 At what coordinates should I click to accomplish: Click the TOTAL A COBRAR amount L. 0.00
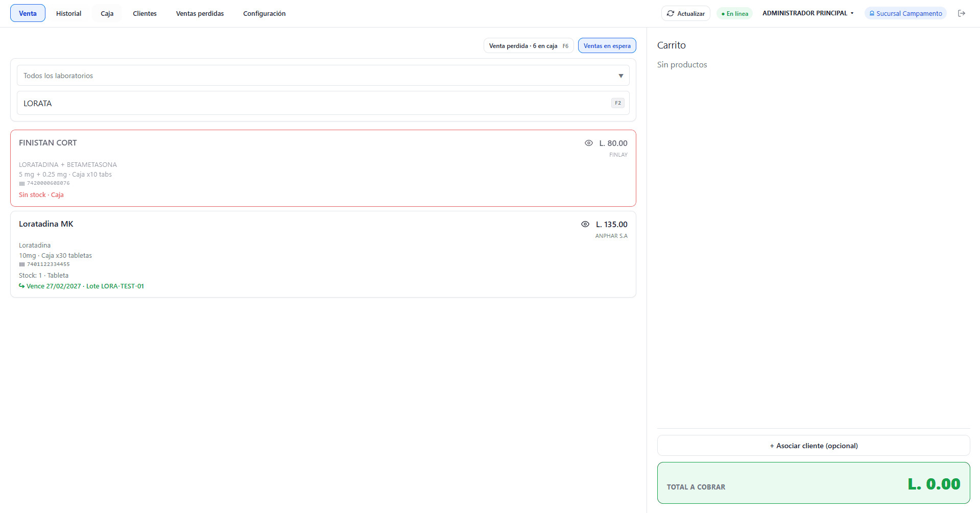pos(934,484)
